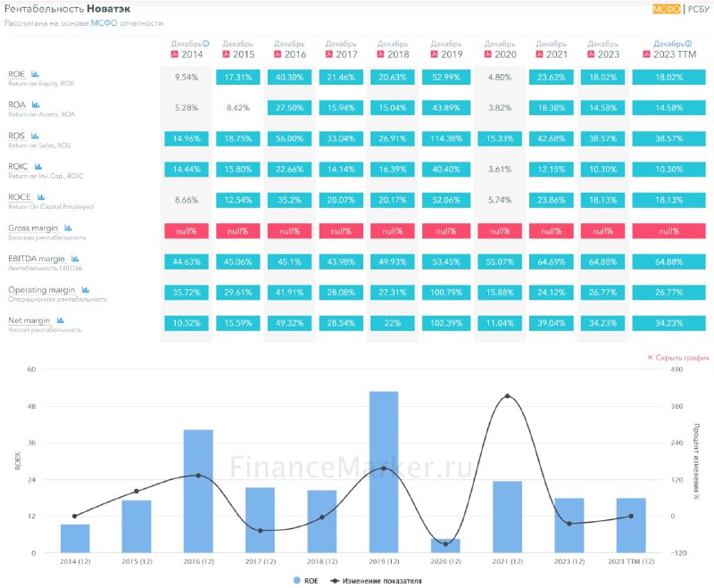This screenshot has height=588, width=714.
Task: Click the chart icon beside Operating margin
Action: (85, 290)
